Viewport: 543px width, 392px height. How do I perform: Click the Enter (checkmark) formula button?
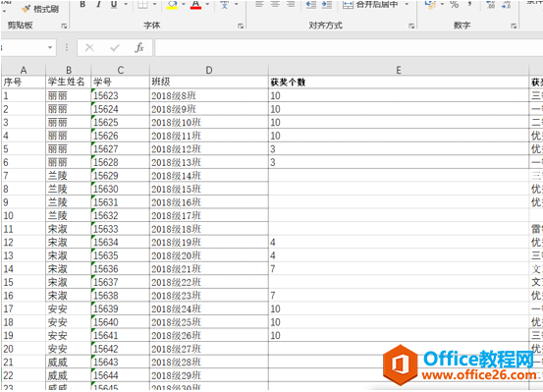click(115, 47)
